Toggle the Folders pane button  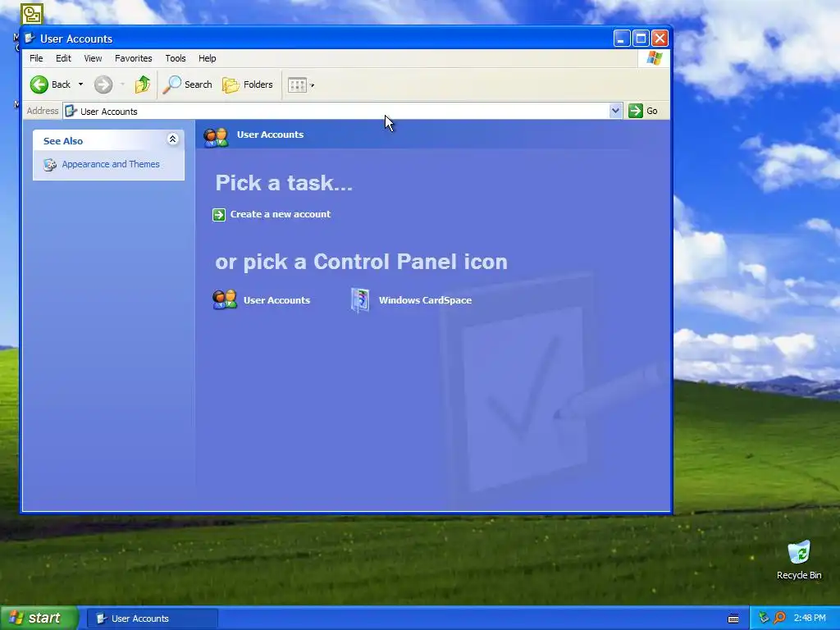(248, 84)
